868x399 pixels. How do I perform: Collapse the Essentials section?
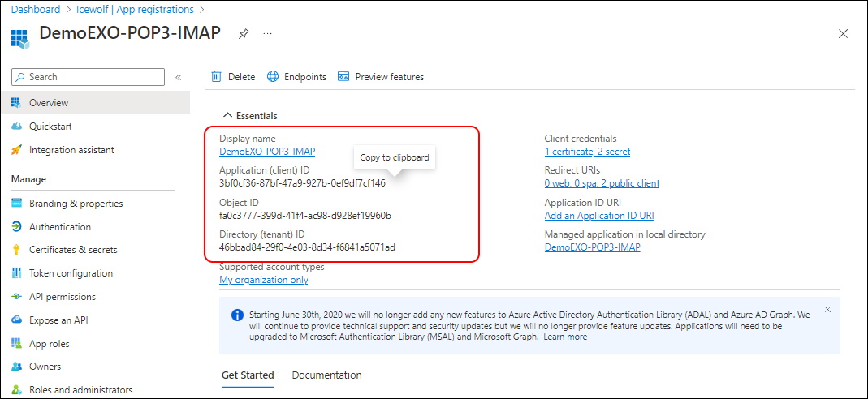[x=249, y=115]
